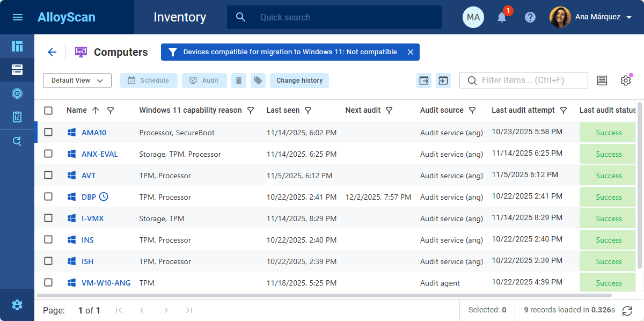This screenshot has height=321, width=644.
Task: Click the tag icon in toolbar
Action: coord(258,81)
